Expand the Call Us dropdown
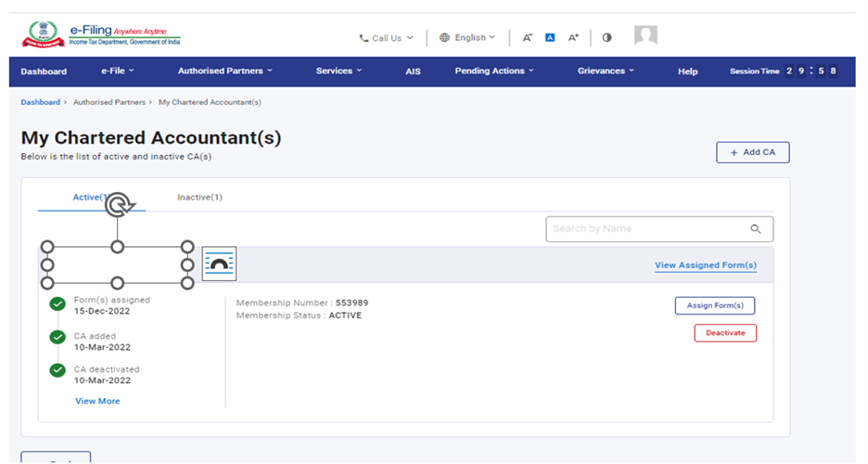This screenshot has height=464, width=868. click(x=386, y=38)
